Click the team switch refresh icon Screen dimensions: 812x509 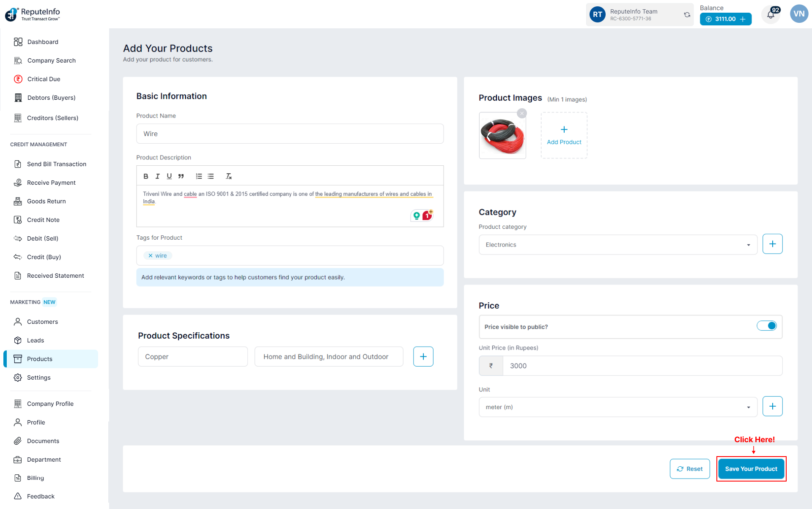pyautogui.click(x=687, y=15)
